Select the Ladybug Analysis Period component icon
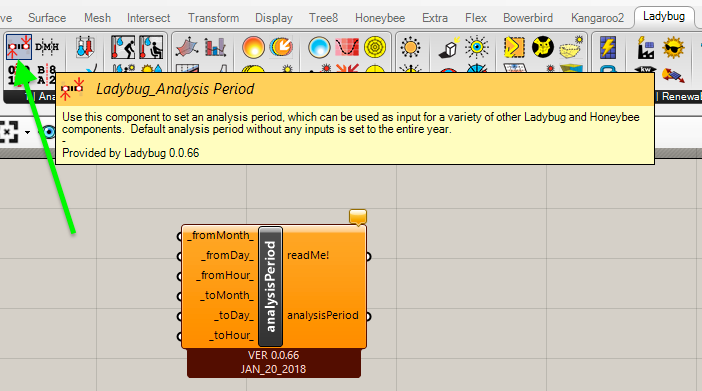 tap(19, 47)
